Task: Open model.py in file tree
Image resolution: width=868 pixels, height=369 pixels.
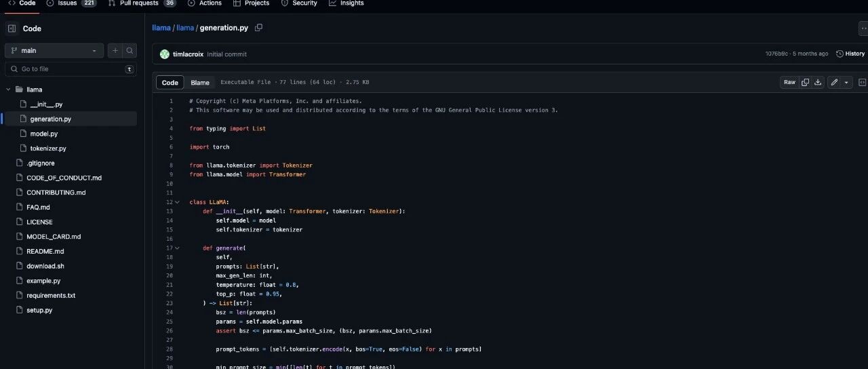Action: [44, 134]
